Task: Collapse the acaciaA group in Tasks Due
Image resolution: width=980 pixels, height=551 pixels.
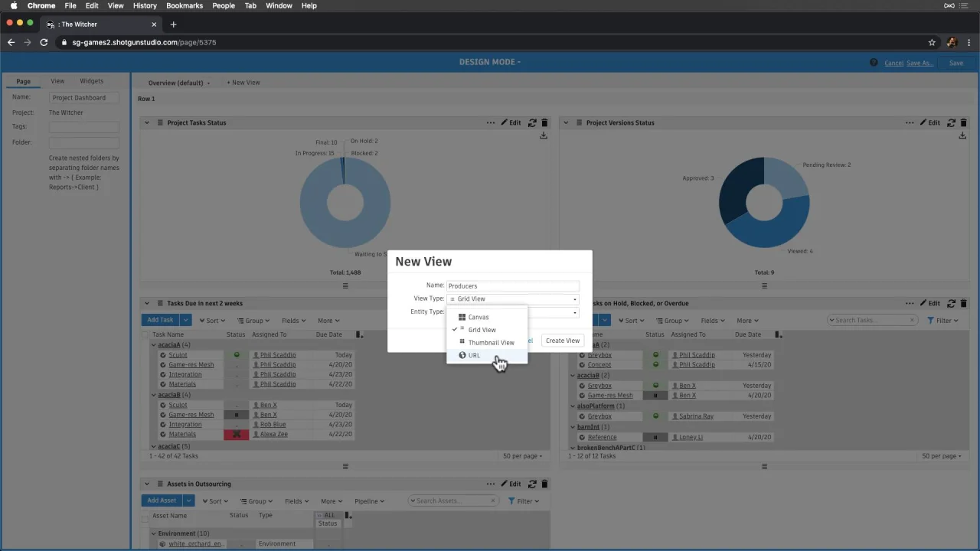Action: coord(154,345)
